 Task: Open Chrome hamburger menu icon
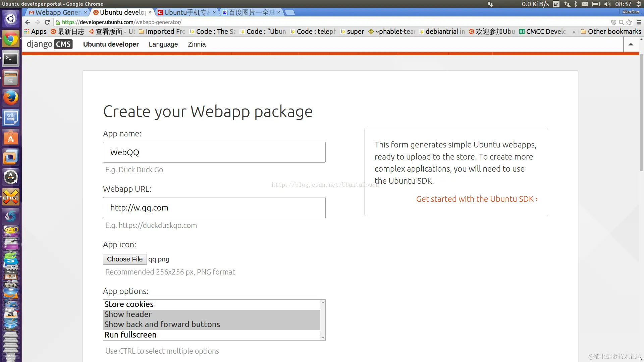click(639, 22)
